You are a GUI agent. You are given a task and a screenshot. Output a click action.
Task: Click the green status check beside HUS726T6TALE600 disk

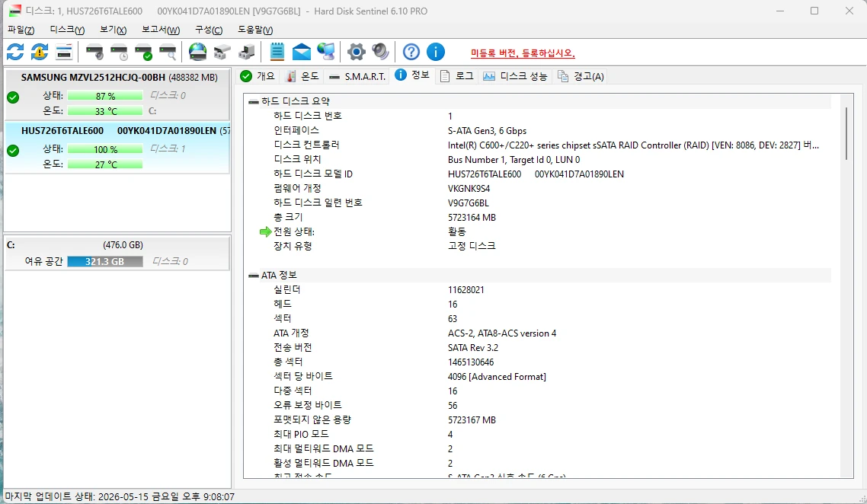13,151
